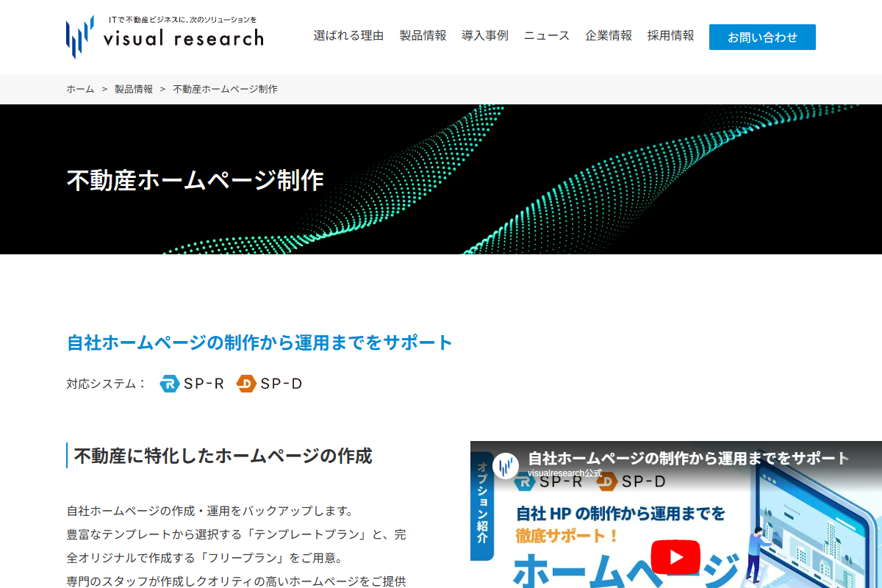Open the video title link 自社ホームページの制作から運用までをサポート
This screenshot has width=882, height=588.
click(x=688, y=459)
